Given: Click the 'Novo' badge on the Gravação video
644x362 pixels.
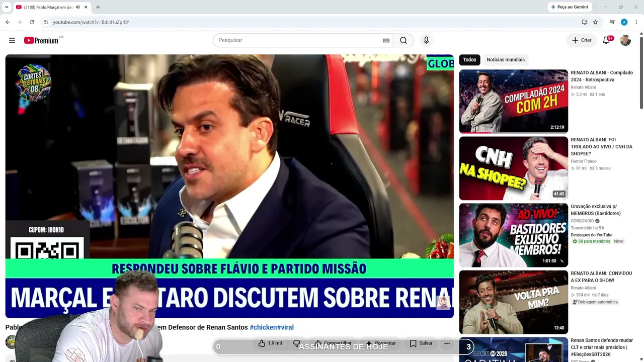Looking at the screenshot, I should pyautogui.click(x=619, y=241).
